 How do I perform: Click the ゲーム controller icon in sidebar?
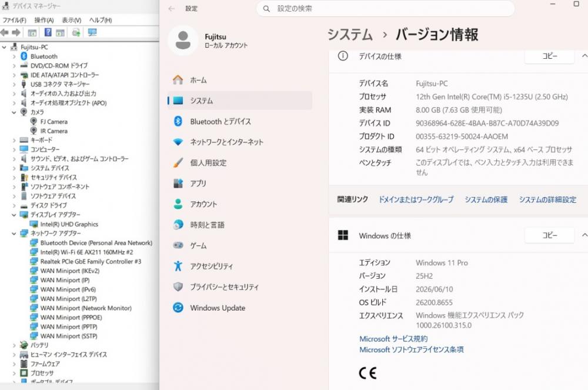click(x=178, y=245)
